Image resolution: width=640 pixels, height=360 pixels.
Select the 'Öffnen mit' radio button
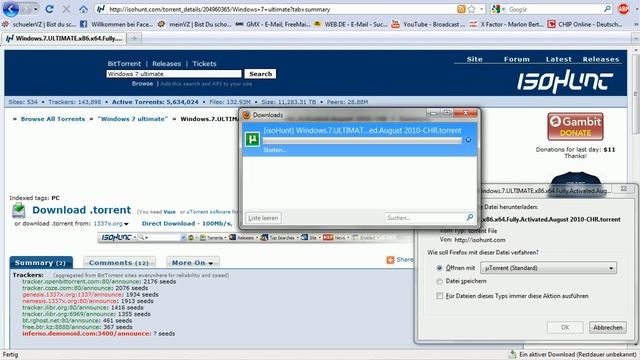point(439,268)
